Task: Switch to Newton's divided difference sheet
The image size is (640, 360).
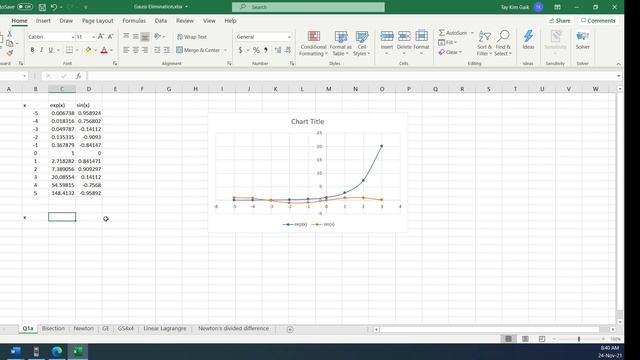Action: (x=233, y=329)
